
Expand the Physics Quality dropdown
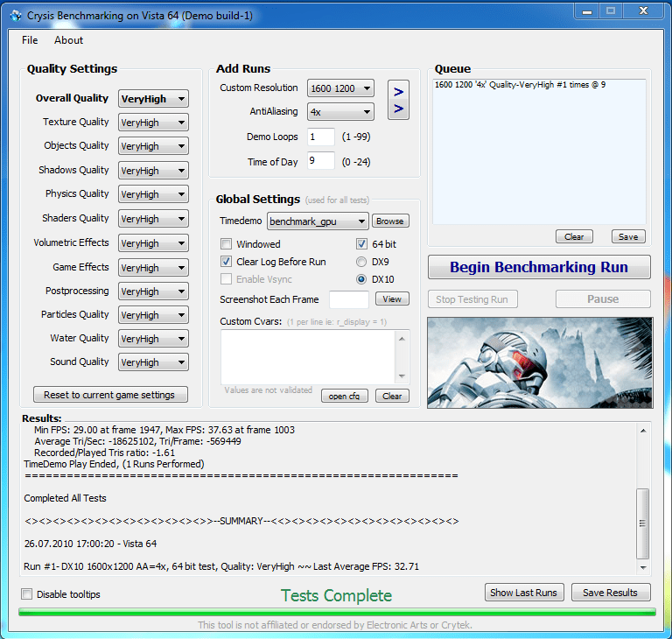(x=153, y=193)
